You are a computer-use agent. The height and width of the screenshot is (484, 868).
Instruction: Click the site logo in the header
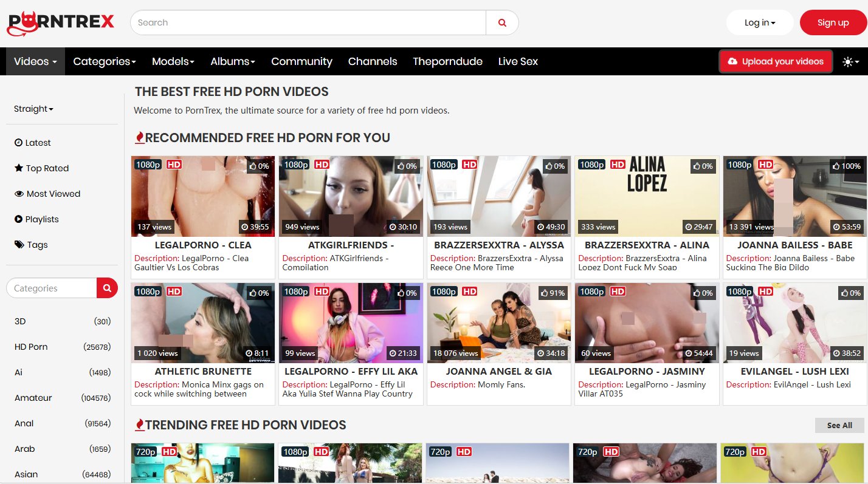tap(60, 23)
